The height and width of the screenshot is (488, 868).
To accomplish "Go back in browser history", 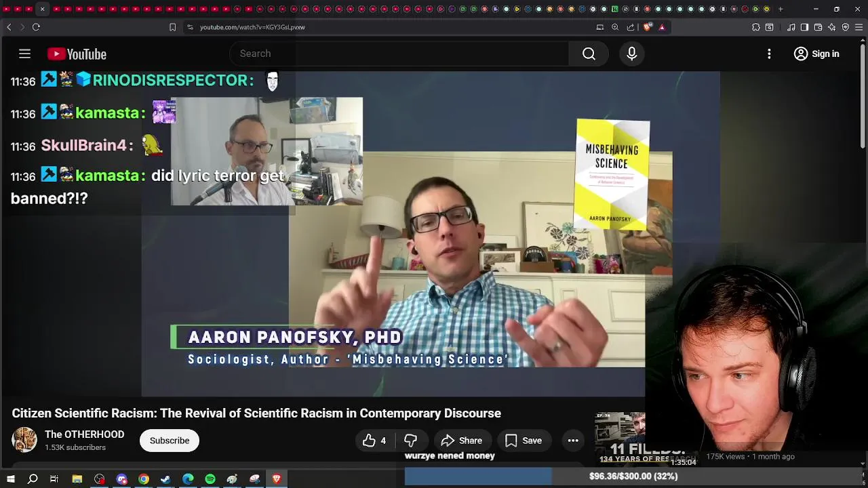I will (9, 27).
